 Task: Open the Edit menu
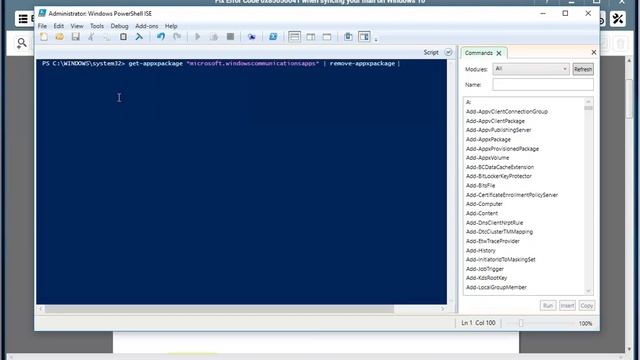[x=58, y=26]
